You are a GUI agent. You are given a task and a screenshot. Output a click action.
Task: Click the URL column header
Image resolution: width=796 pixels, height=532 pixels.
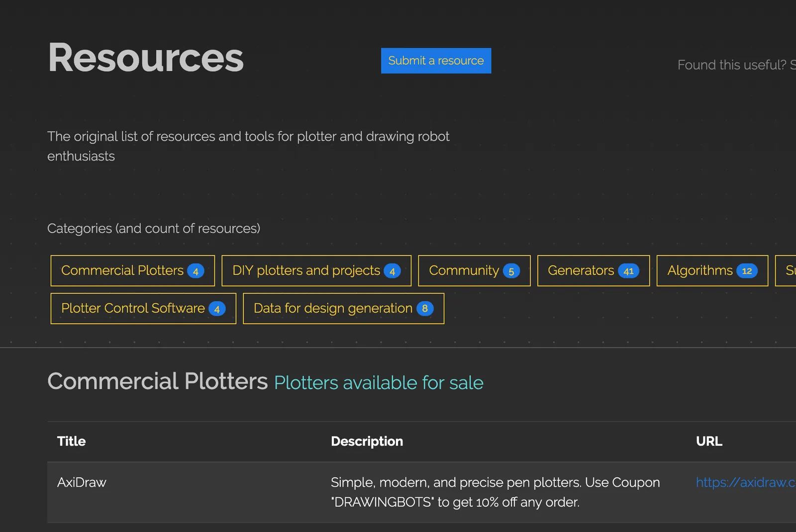tap(709, 442)
